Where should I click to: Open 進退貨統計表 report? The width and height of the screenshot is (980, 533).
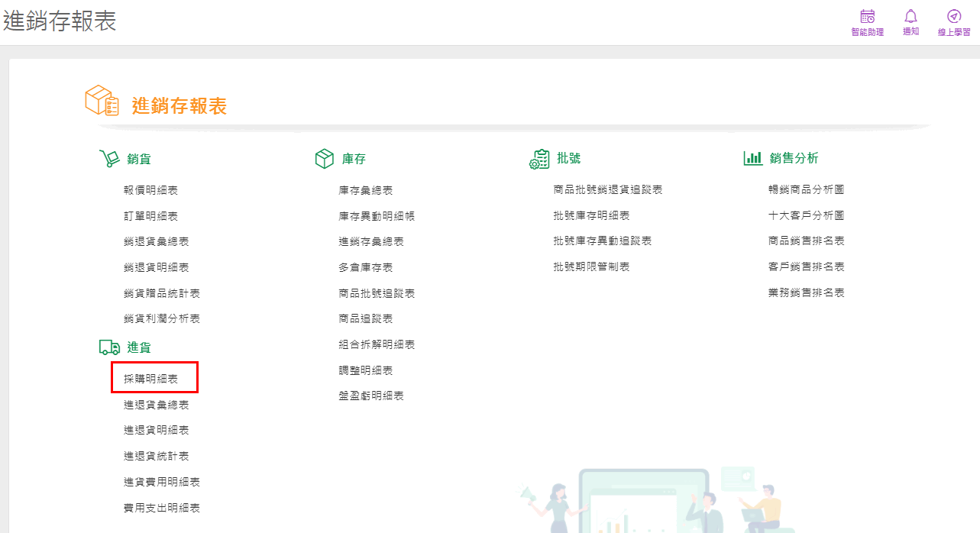tap(156, 456)
